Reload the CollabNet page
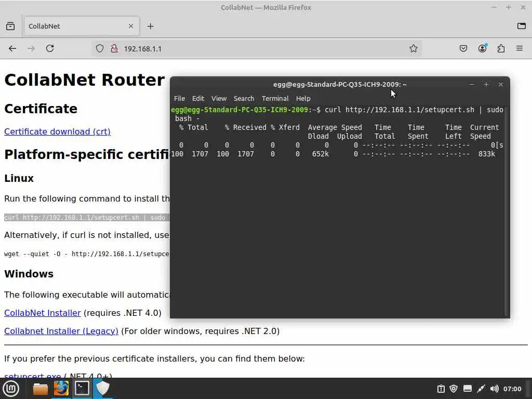The image size is (532, 399). 50,48
